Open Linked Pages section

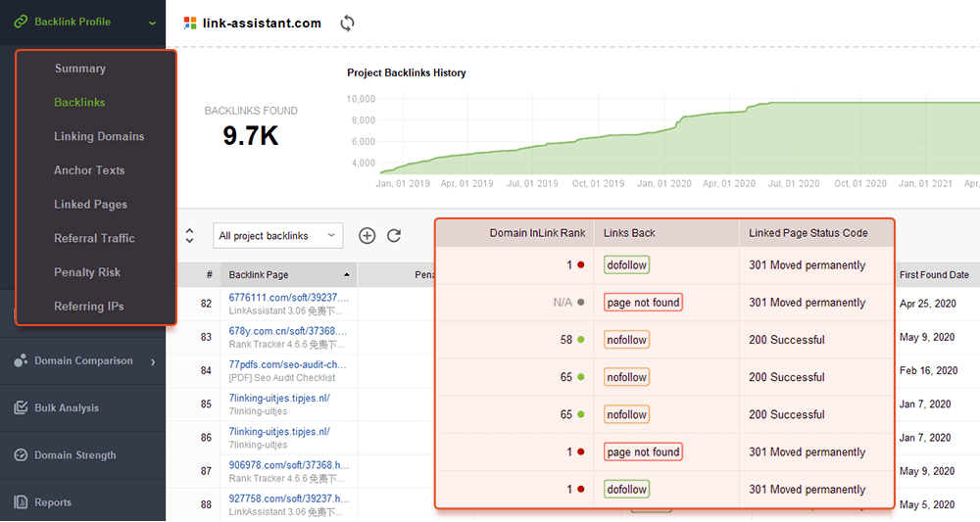(x=90, y=204)
